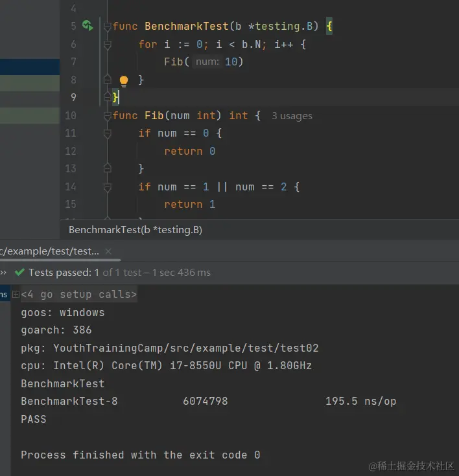The height and width of the screenshot is (476, 459).
Task: Click 'return 1' on line 15
Action: tap(190, 205)
